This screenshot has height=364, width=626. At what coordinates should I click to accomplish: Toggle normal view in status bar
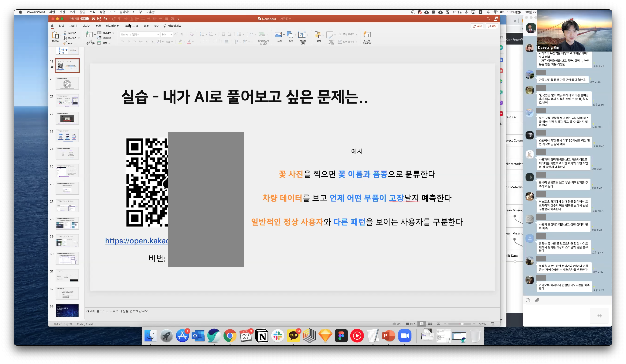tap(422, 324)
